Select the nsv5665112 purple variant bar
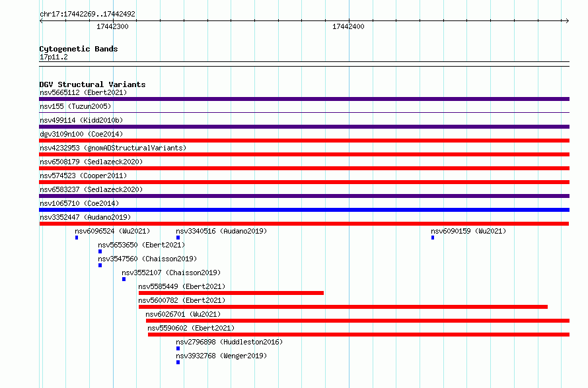Image resolution: width=588 pixels, height=388 pixels. [304, 99]
